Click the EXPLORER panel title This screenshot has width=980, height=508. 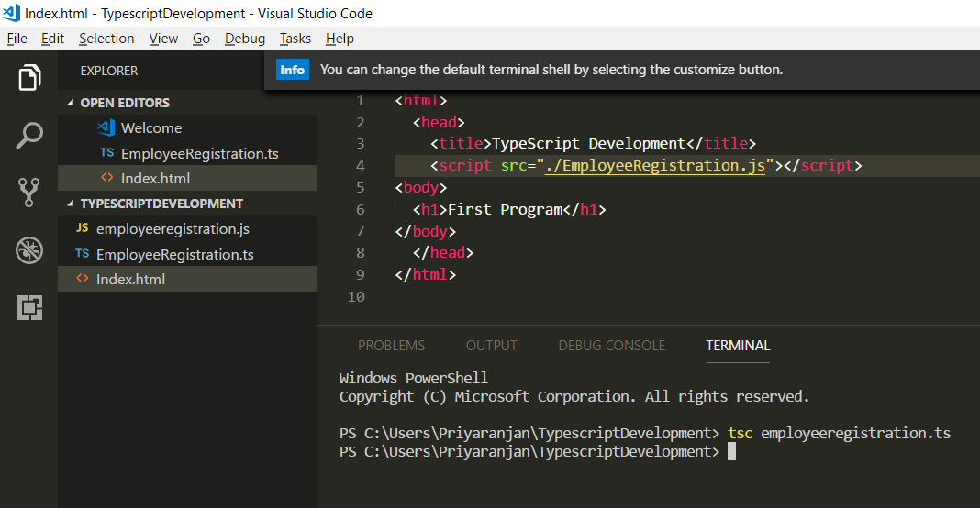coord(109,71)
